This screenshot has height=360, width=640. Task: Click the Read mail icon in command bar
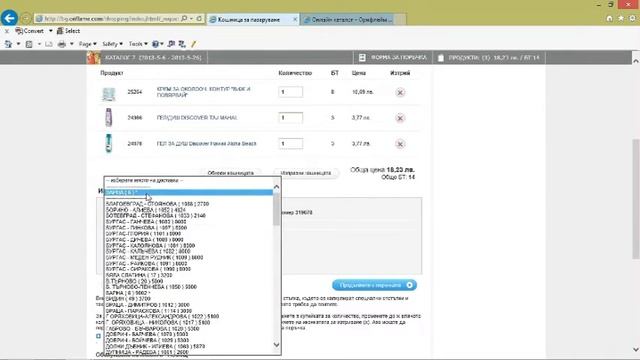tap(49, 44)
